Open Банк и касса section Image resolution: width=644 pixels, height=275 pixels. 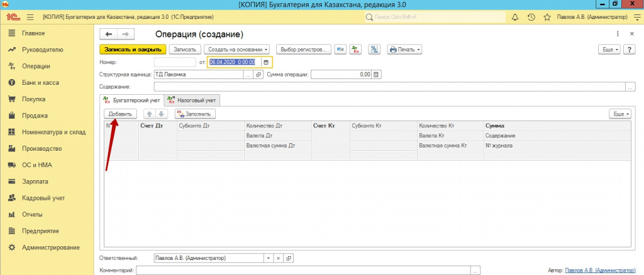(x=41, y=82)
